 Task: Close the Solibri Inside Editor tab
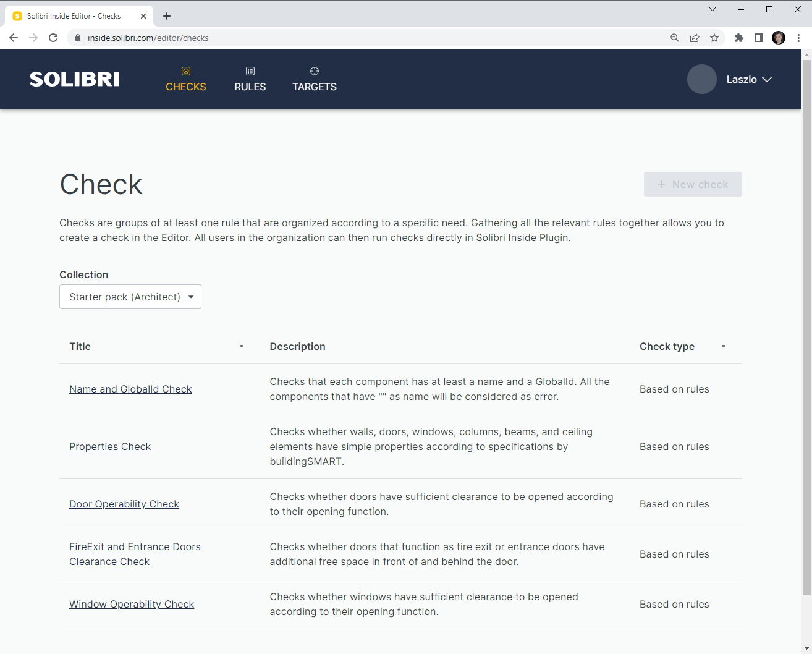[x=143, y=16]
